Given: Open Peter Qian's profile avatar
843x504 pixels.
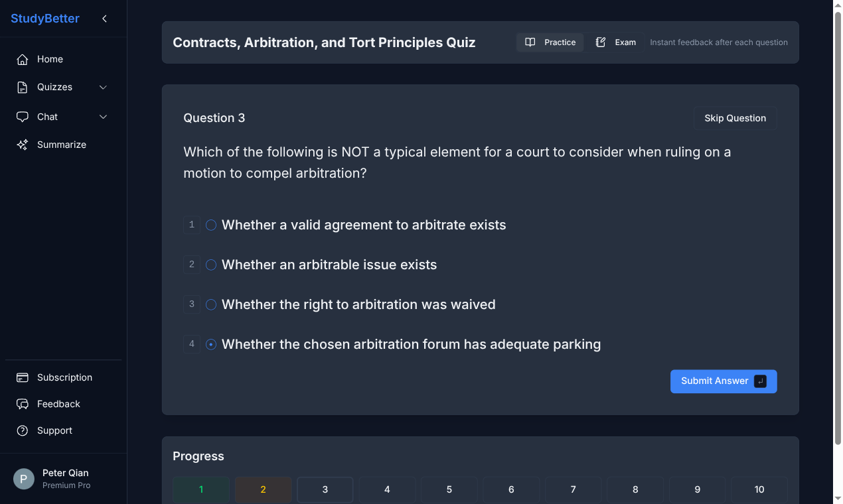Looking at the screenshot, I should pos(23,478).
